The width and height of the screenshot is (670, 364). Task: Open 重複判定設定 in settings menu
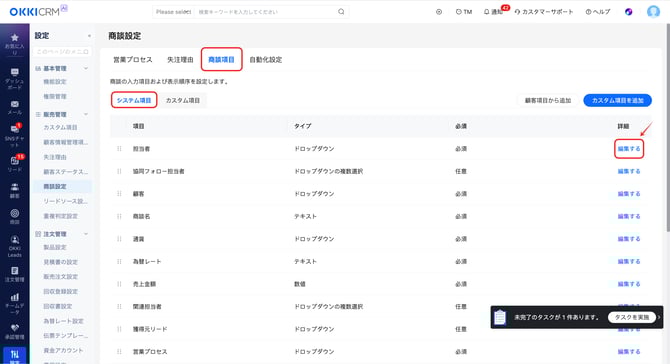pos(61,216)
